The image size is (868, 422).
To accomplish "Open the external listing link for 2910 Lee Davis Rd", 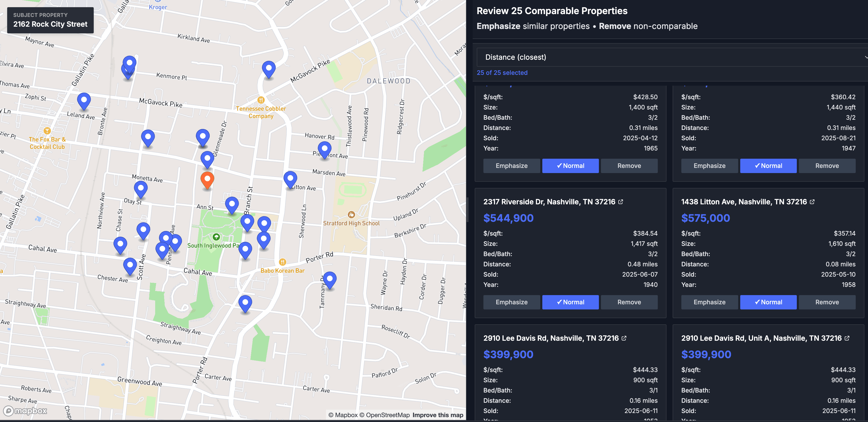I will pyautogui.click(x=624, y=338).
